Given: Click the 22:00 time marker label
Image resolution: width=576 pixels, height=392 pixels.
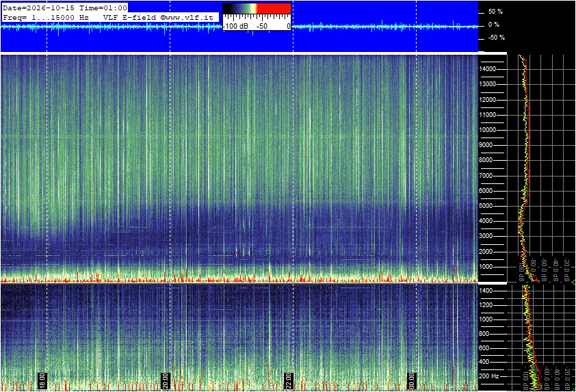Looking at the screenshot, I should pyautogui.click(x=289, y=381).
